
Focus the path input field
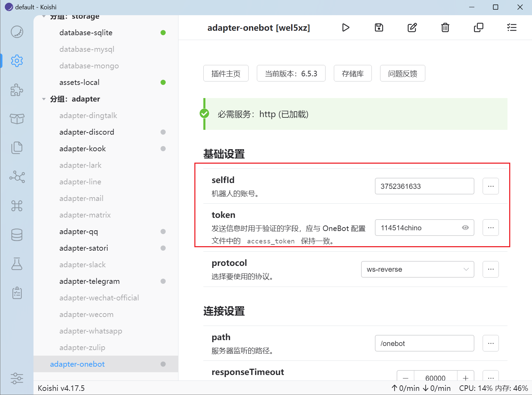click(x=425, y=343)
